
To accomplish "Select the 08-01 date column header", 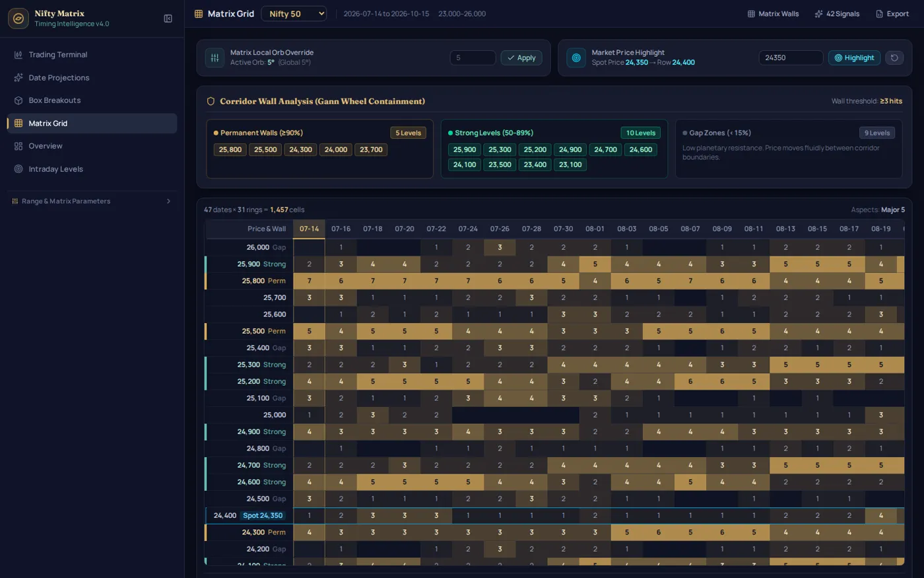I will click(595, 229).
